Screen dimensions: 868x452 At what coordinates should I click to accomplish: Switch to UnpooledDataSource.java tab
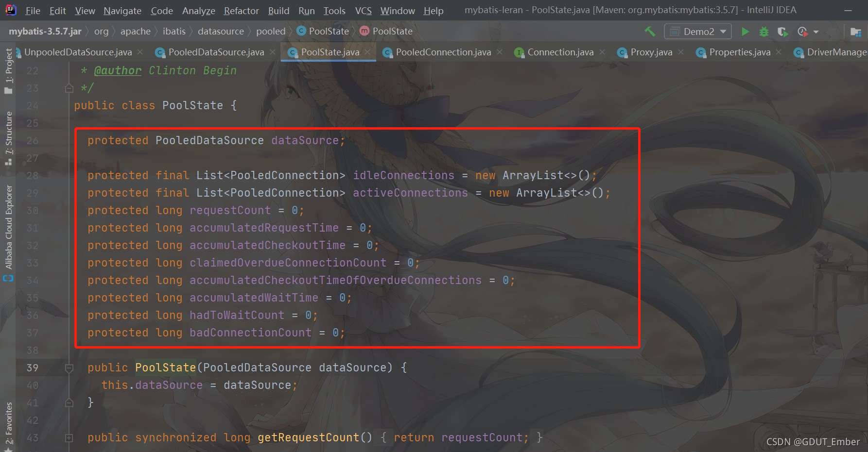click(78, 52)
